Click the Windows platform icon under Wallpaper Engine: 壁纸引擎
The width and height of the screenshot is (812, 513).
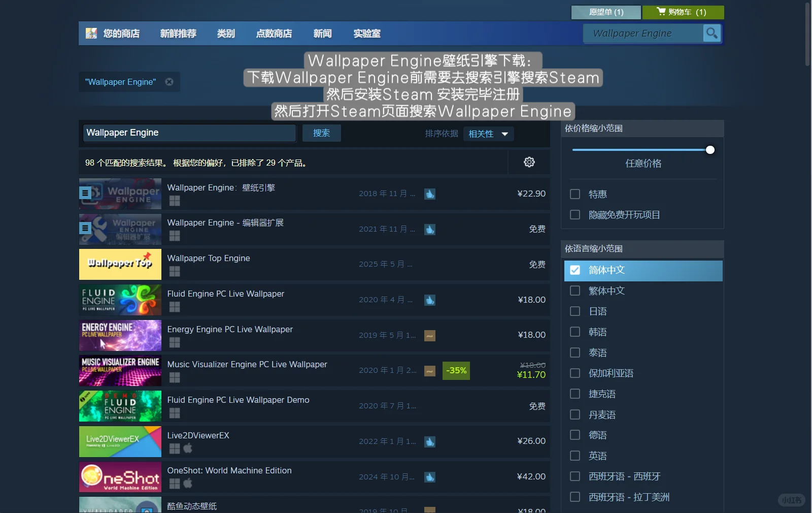[174, 201]
